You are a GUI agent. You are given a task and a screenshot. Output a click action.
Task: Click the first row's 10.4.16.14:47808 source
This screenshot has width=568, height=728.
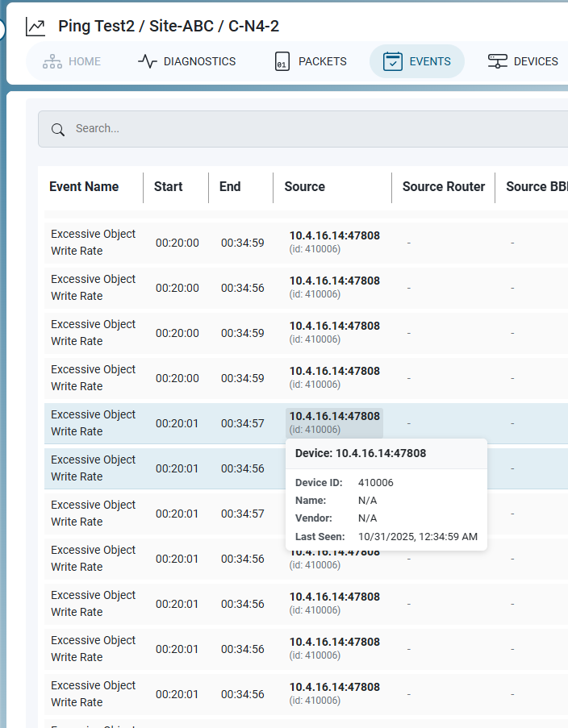pyautogui.click(x=334, y=235)
